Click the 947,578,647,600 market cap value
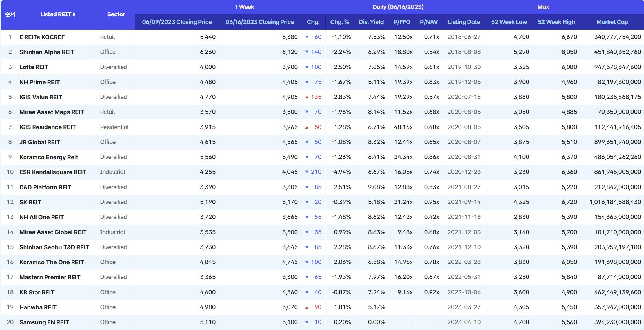 [x=618, y=67]
